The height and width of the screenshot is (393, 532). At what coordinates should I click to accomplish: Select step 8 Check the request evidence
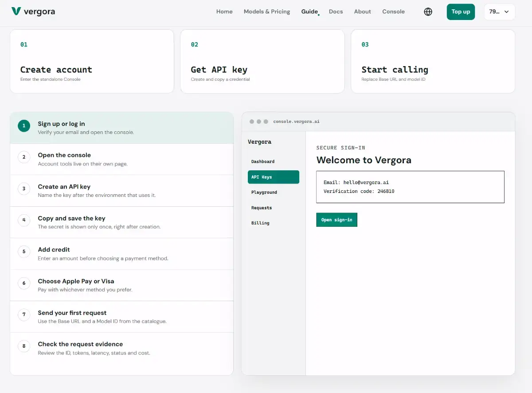coord(121,348)
